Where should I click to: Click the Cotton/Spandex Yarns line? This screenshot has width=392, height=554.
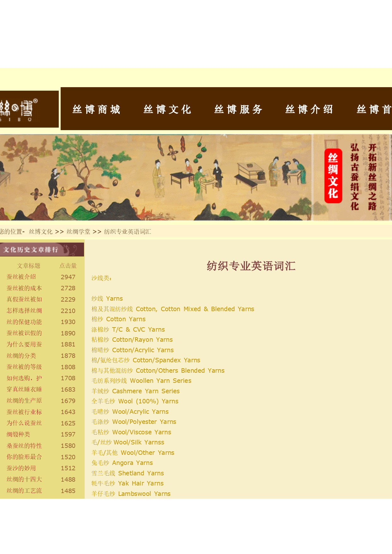[x=146, y=360]
